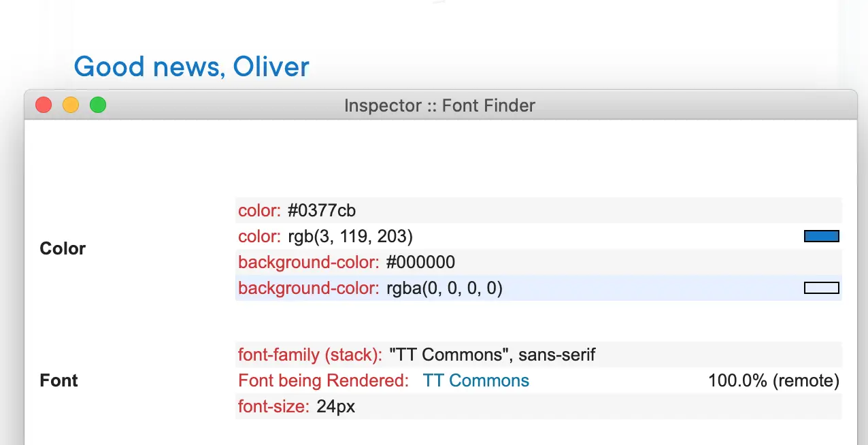Click the "Font being Rendered:" label

click(323, 380)
